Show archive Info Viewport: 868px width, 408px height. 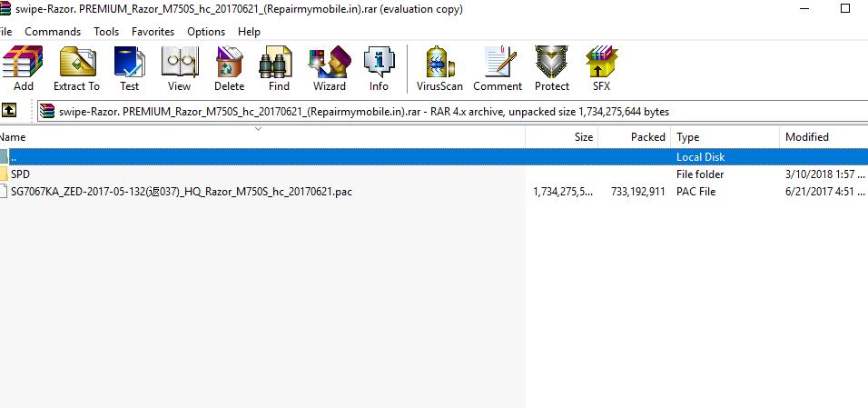pos(379,68)
